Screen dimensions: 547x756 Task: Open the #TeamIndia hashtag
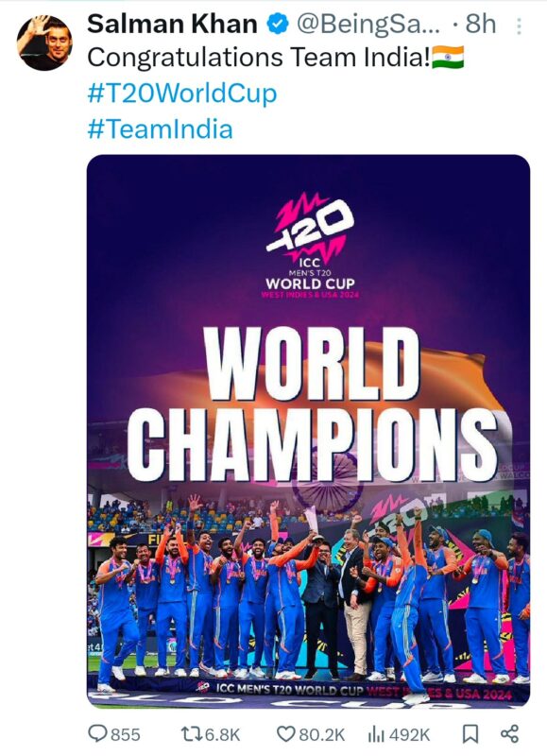pyautogui.click(x=160, y=129)
